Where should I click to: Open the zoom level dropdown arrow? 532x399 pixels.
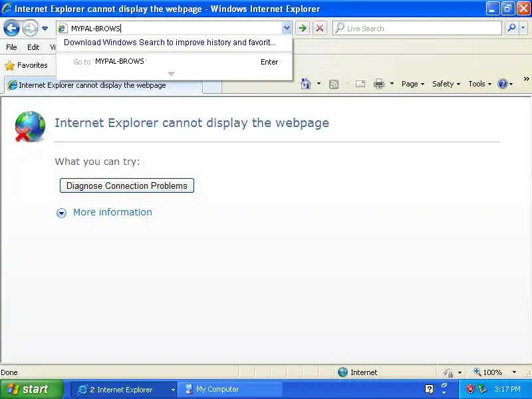(514, 372)
